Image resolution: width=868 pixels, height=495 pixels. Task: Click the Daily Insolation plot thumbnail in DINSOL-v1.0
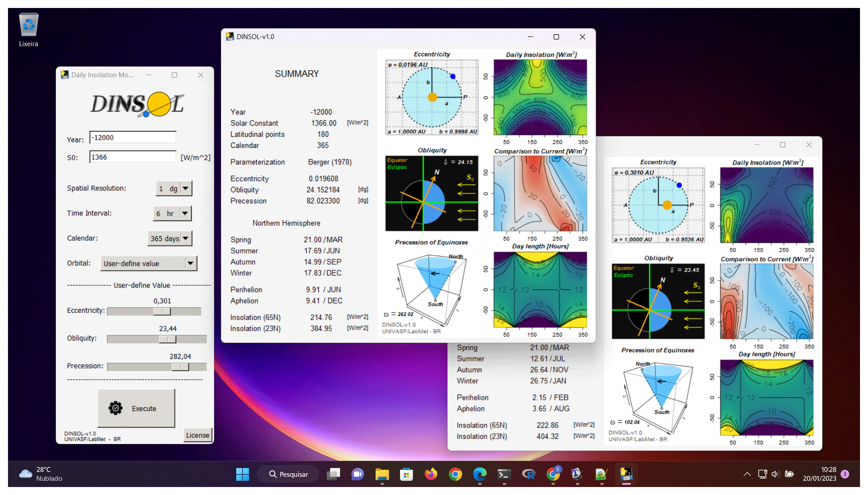tap(540, 98)
